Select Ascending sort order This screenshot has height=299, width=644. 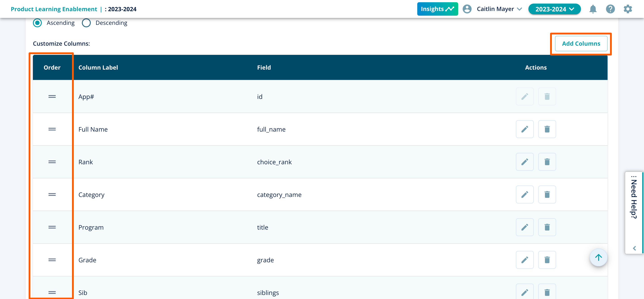[38, 23]
